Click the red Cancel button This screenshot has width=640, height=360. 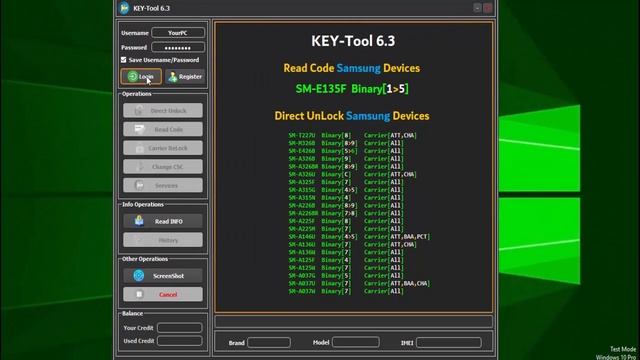[163, 294]
